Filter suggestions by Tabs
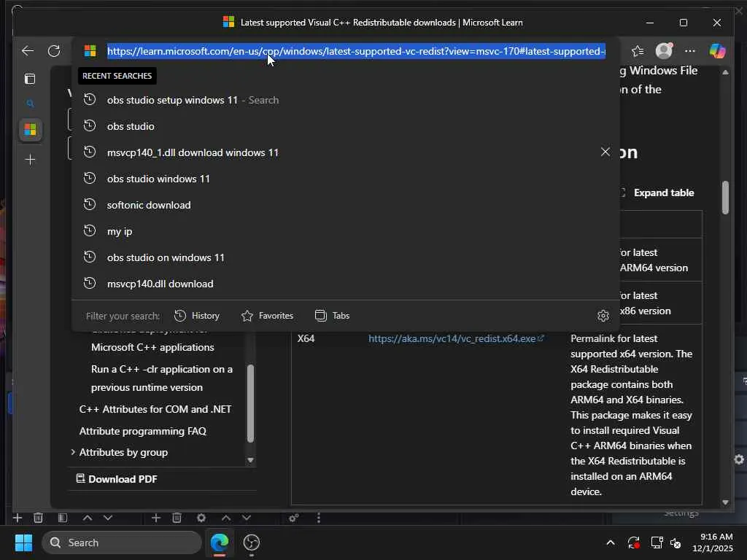This screenshot has width=747, height=560. (x=333, y=316)
